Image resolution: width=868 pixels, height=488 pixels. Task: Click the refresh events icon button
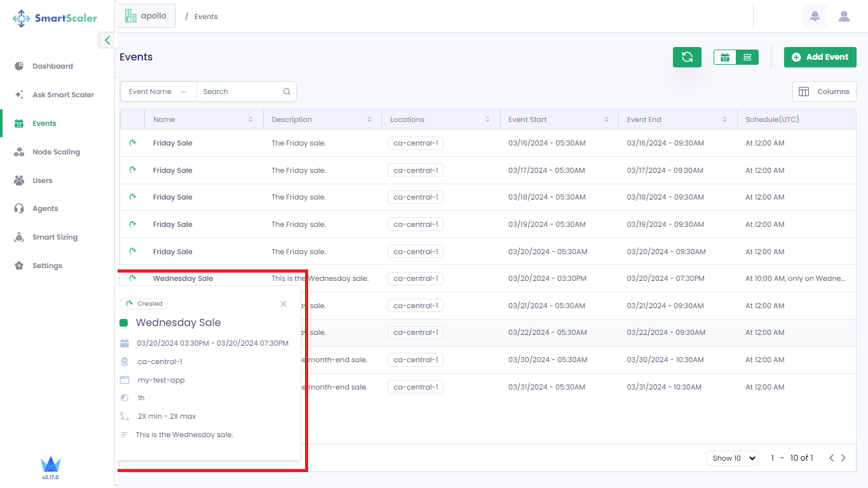click(x=687, y=57)
